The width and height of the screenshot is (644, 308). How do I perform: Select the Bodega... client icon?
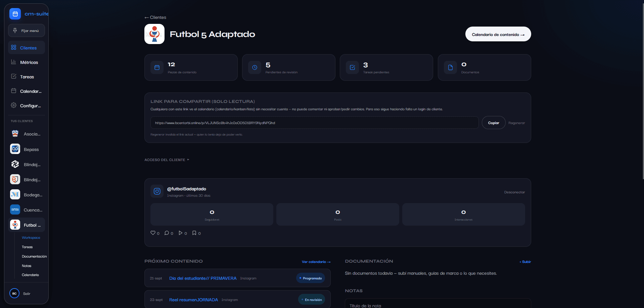coord(15,194)
